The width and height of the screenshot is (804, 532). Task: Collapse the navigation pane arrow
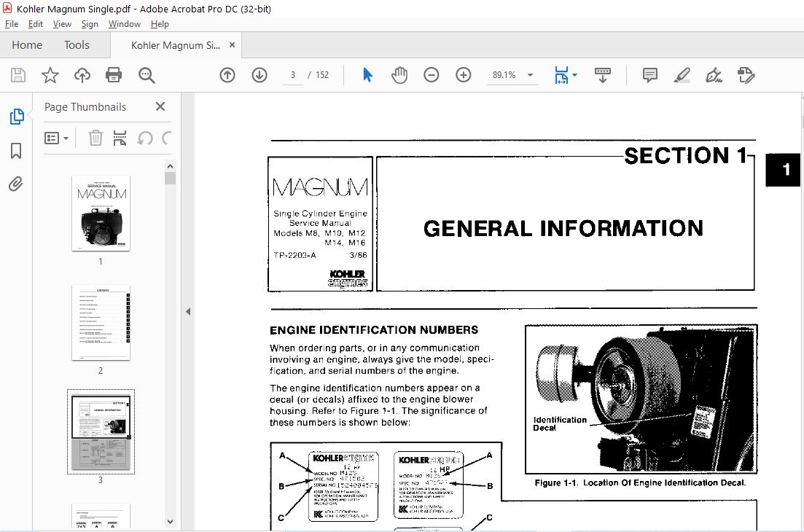click(188, 312)
